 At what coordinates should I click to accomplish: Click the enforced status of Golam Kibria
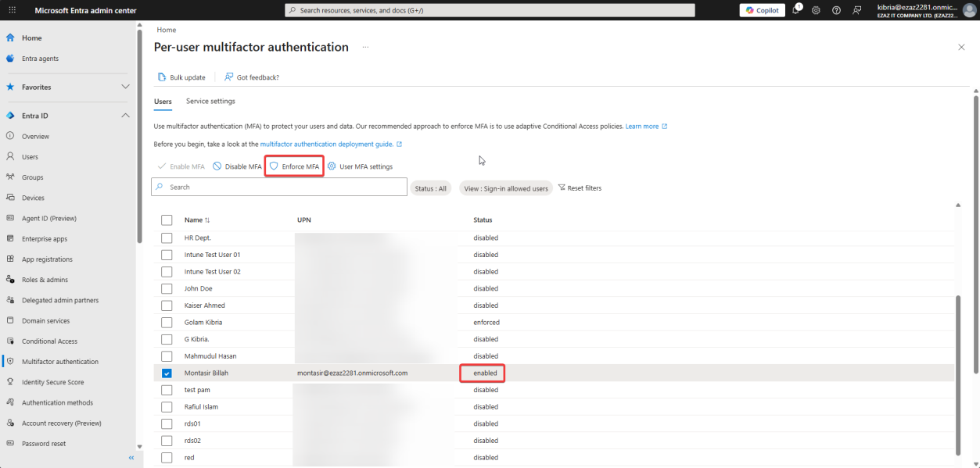tap(486, 323)
